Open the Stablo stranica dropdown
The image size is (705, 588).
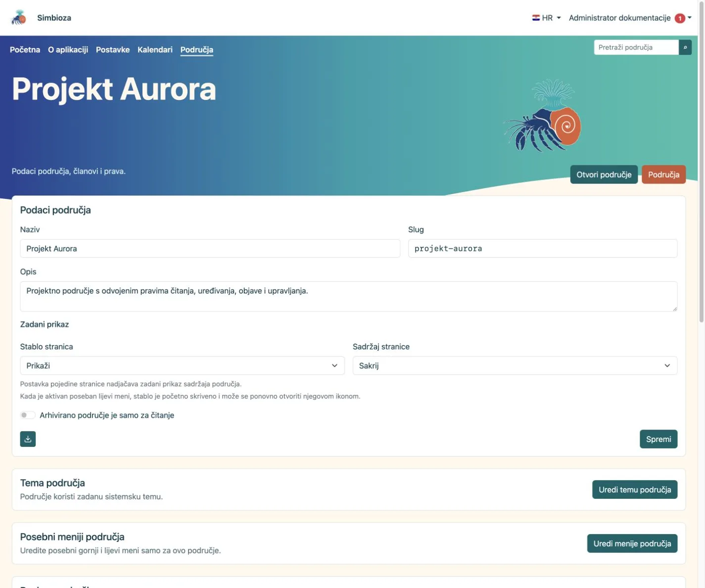coord(182,366)
